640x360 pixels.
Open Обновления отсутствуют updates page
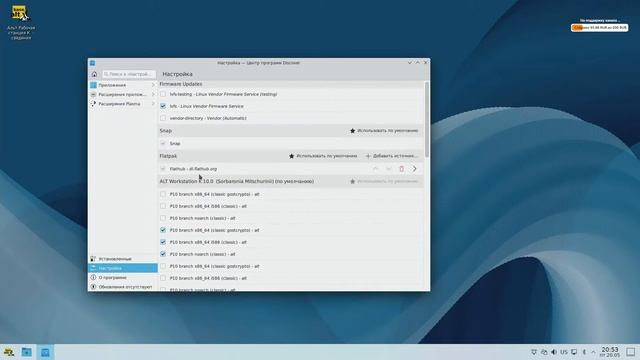[x=122, y=287]
